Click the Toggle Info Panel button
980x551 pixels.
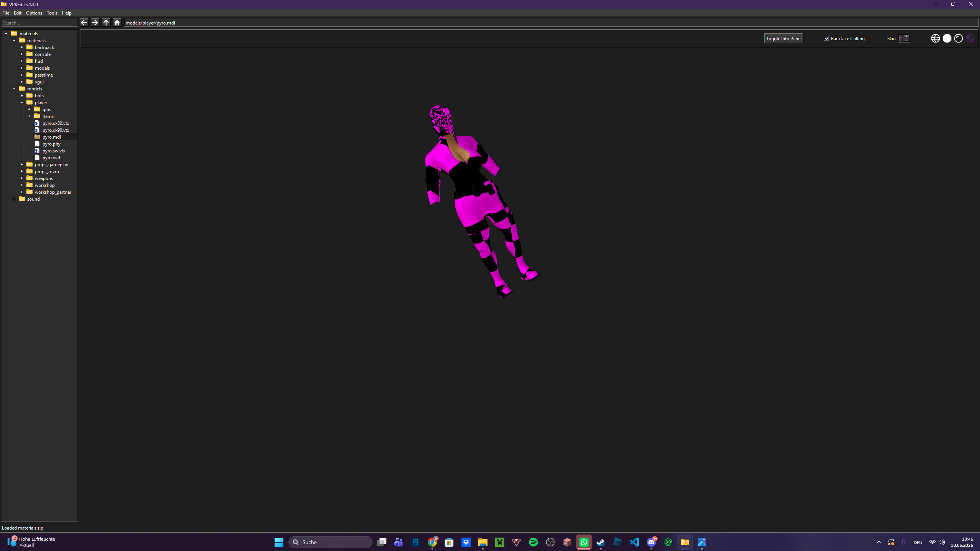point(784,38)
